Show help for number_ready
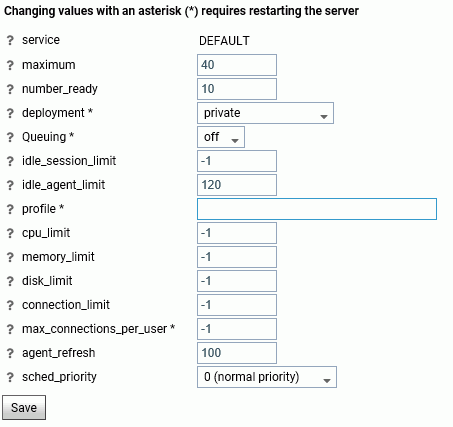The image size is (453, 427). [x=10, y=89]
